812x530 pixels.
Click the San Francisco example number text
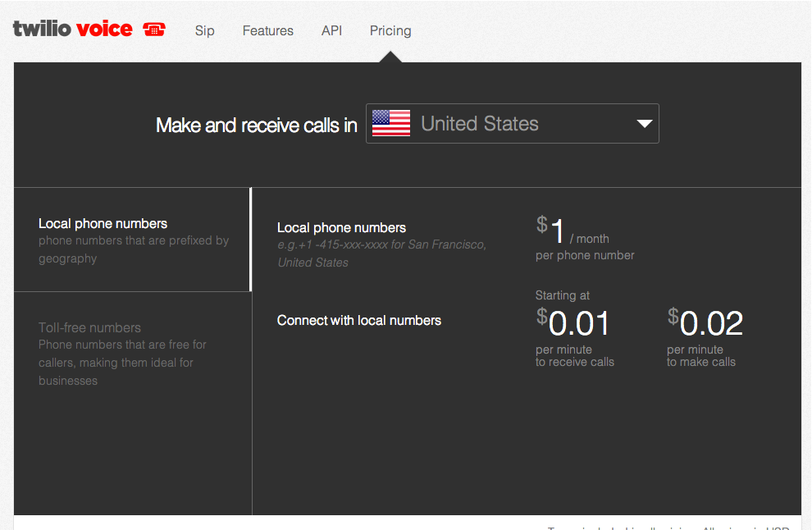point(381,254)
